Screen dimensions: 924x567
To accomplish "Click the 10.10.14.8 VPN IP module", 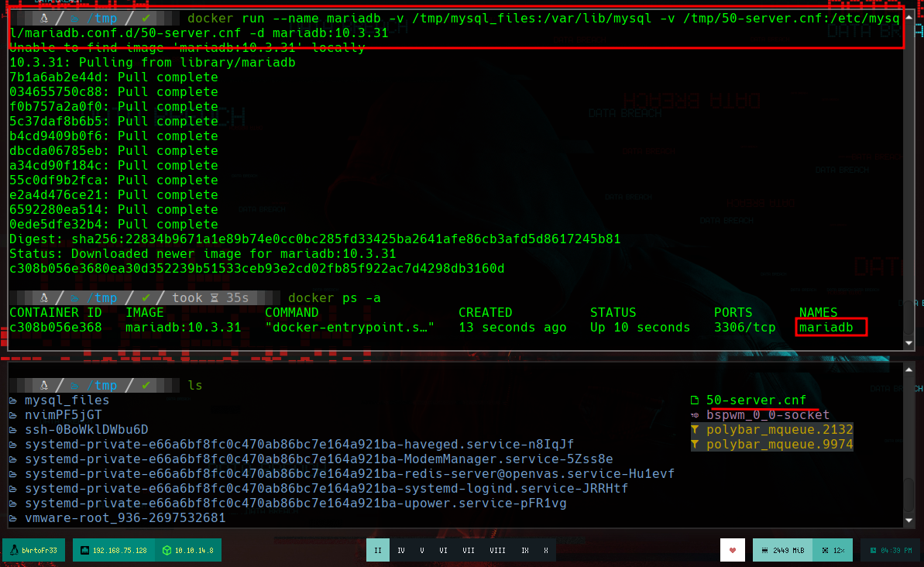I will [188, 550].
